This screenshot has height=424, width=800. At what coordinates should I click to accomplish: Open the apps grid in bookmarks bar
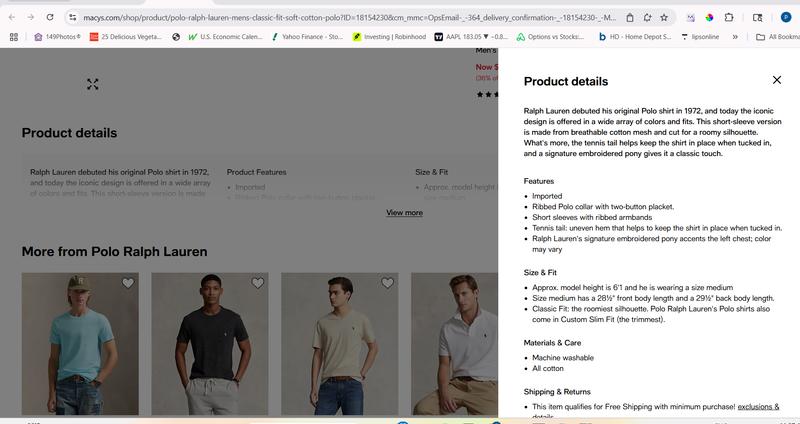[x=14, y=37]
